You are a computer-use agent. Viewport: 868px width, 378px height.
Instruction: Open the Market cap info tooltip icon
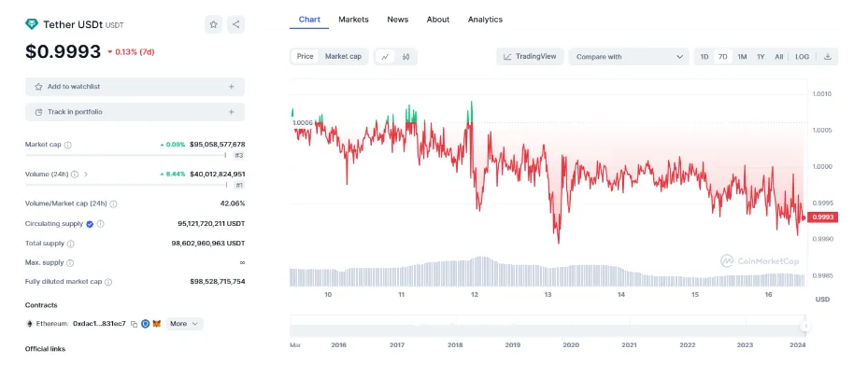click(68, 145)
